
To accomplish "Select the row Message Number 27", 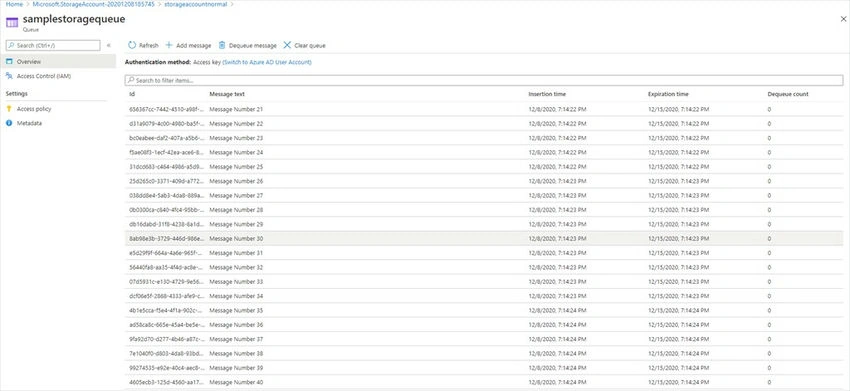I will tap(484, 195).
